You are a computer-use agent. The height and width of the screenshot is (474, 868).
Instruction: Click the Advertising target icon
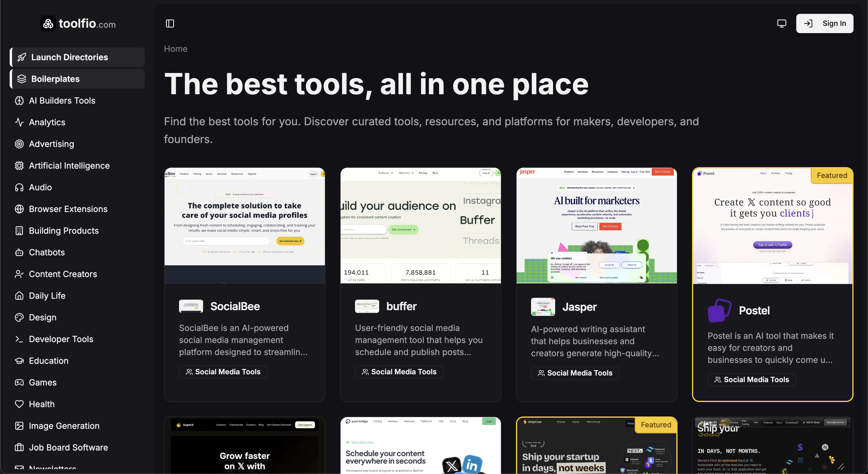point(19,144)
